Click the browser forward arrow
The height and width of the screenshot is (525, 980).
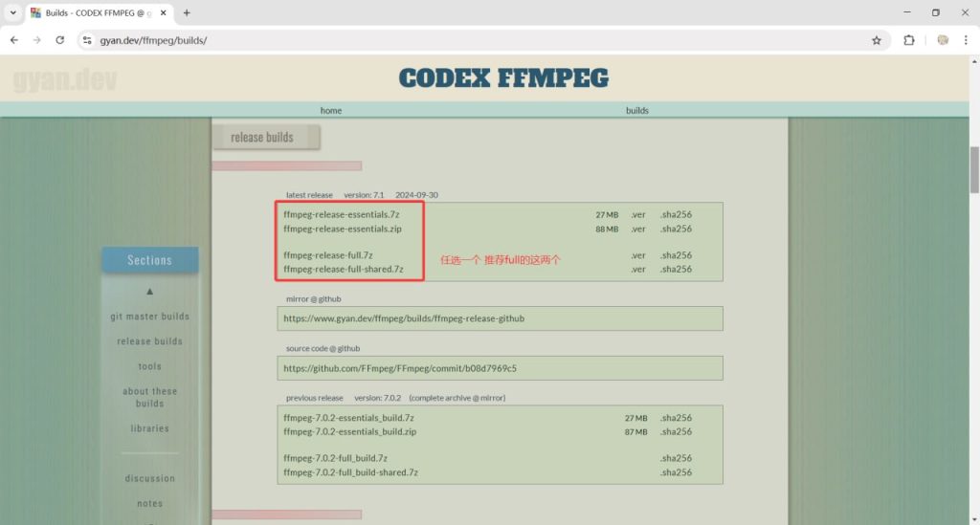coord(37,40)
